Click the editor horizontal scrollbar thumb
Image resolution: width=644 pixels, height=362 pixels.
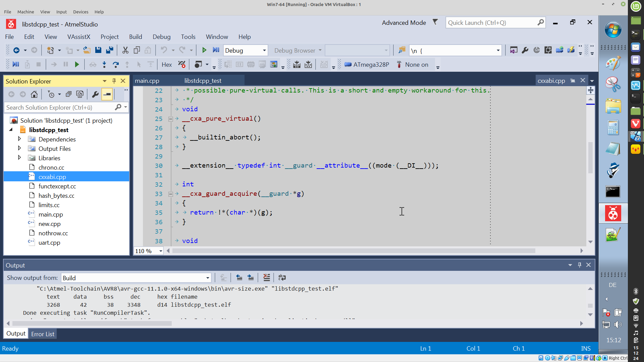[354, 251]
